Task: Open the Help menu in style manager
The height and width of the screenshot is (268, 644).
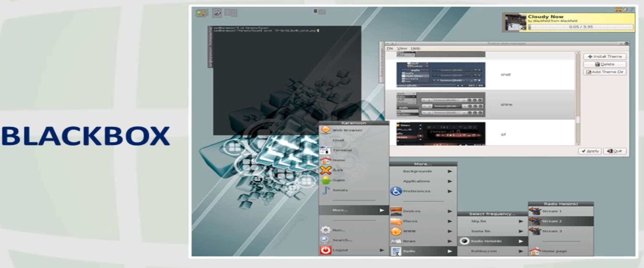Action: coord(415,48)
